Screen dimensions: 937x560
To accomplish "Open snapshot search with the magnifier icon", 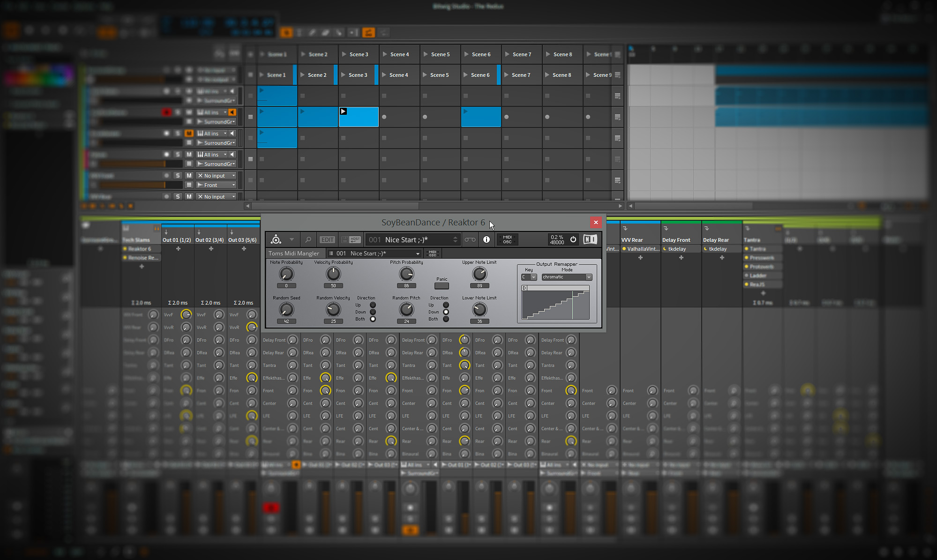I will point(308,239).
